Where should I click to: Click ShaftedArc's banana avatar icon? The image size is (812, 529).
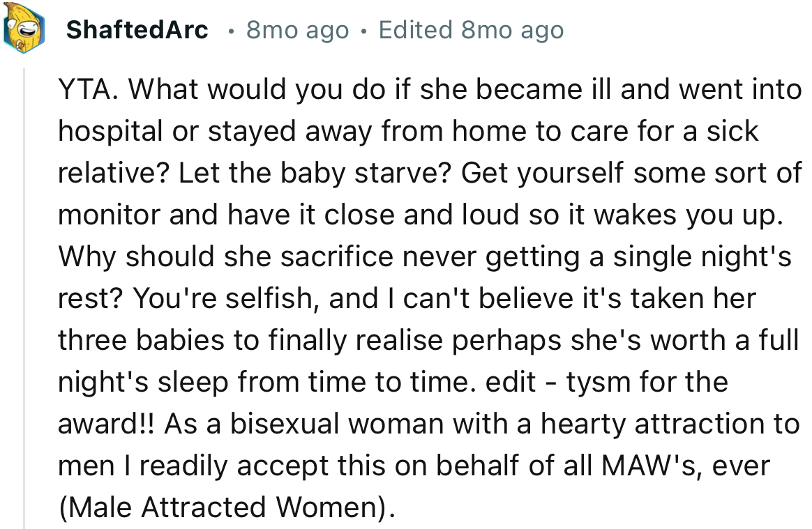(x=23, y=30)
